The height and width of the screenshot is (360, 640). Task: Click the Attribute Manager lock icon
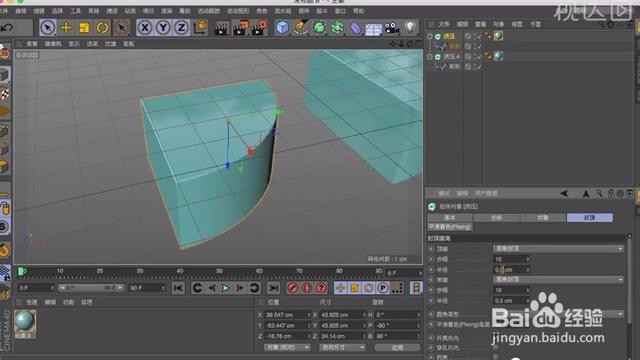(611, 193)
